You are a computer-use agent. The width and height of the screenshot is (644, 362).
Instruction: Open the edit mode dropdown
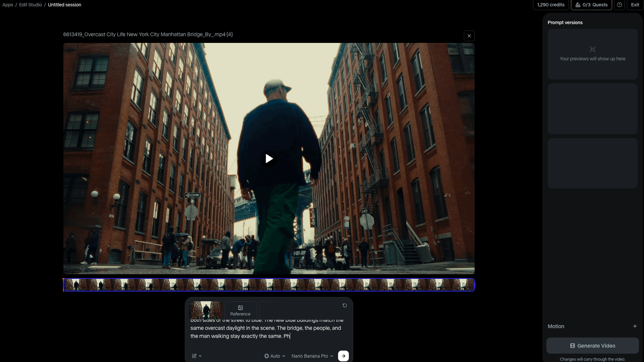point(197,356)
